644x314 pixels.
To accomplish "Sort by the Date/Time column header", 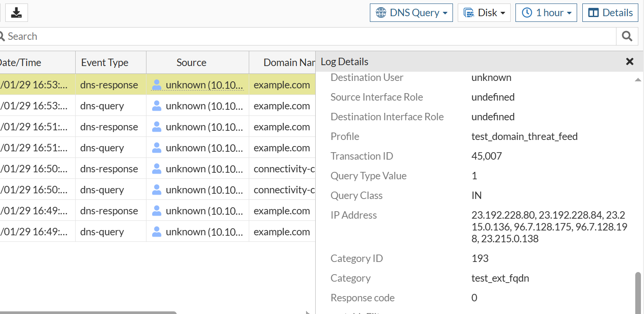I will tap(38, 63).
